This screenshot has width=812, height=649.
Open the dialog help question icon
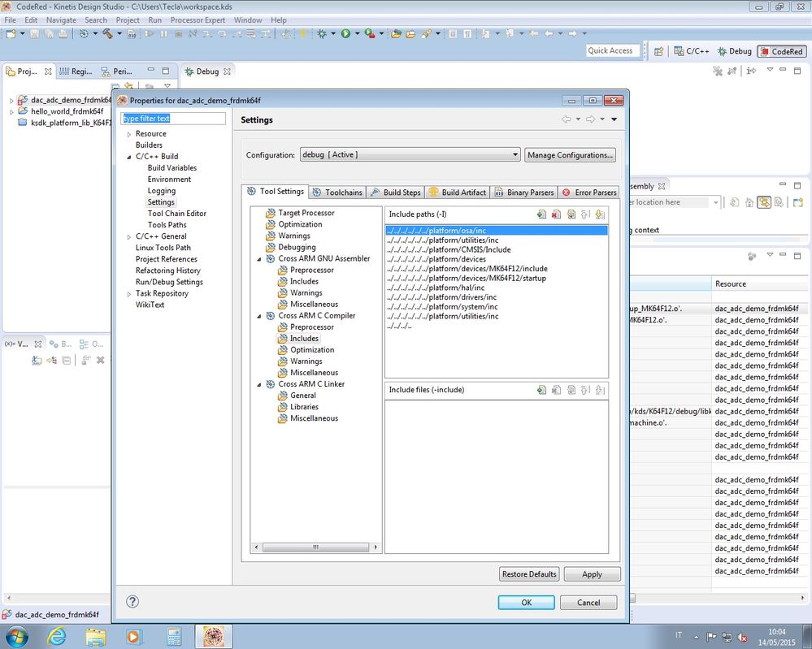tap(132, 601)
